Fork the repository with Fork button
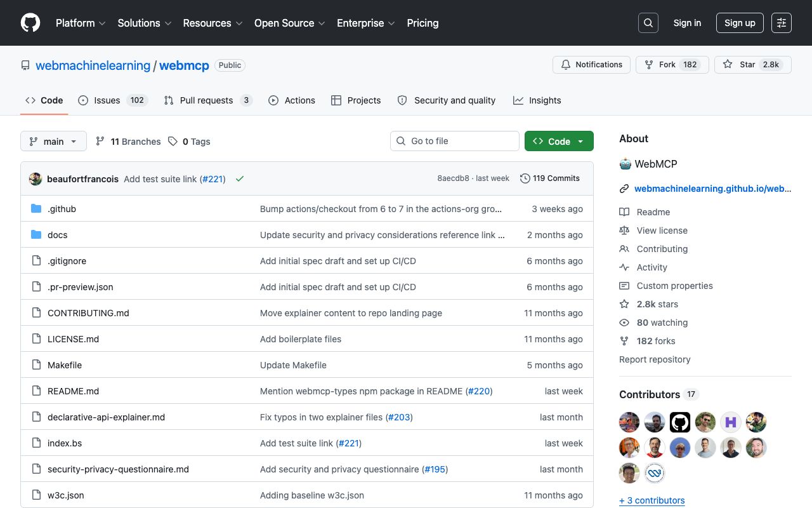The image size is (812, 508). pyautogui.click(x=672, y=65)
